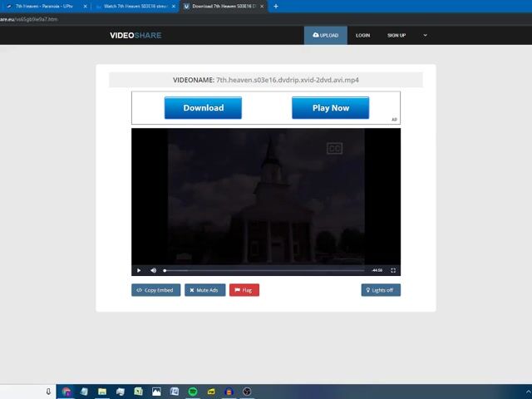Viewport: 532px width, 399px height.
Task: Toggle the CC closed captions overlay icon
Action: click(x=334, y=149)
